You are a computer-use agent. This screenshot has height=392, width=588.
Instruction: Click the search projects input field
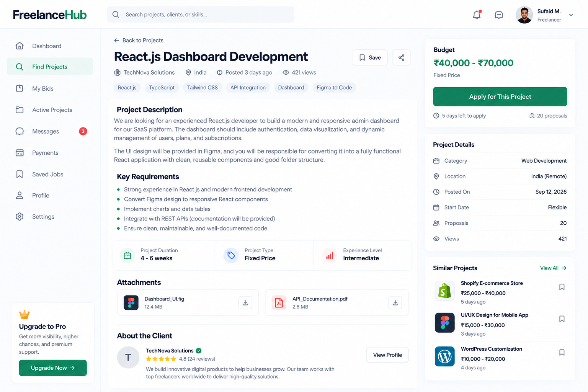[x=201, y=15]
